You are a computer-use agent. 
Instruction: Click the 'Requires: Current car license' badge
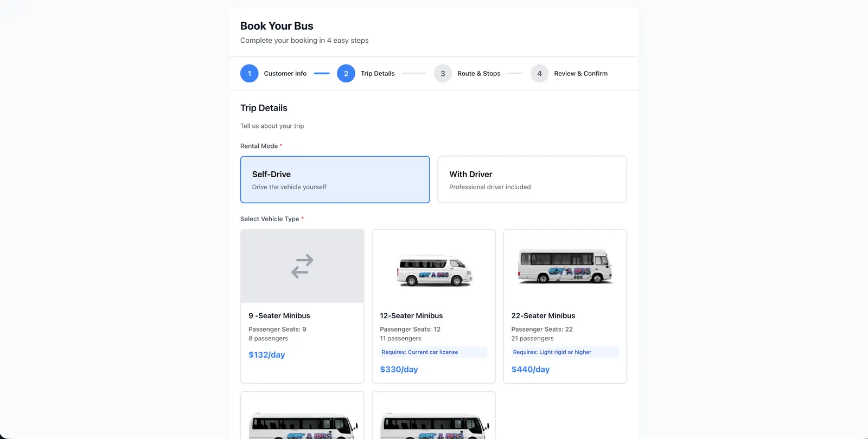click(x=433, y=352)
